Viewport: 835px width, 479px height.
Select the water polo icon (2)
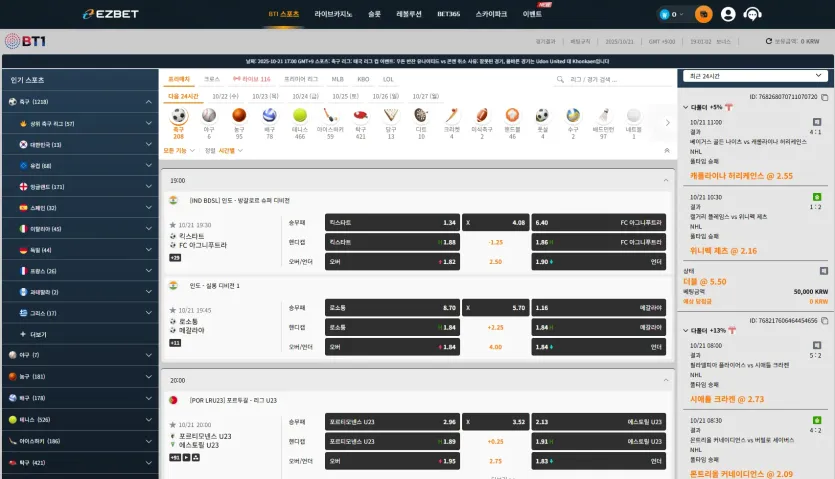point(573,116)
